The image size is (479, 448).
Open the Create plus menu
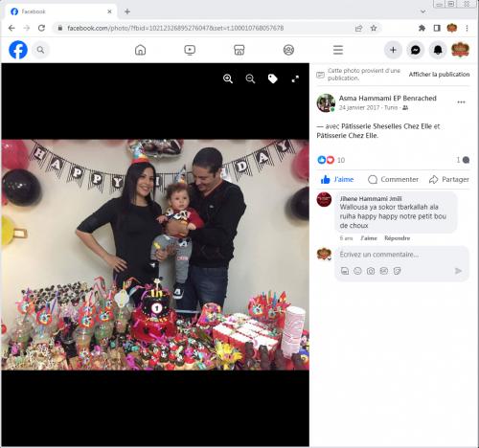coord(393,50)
